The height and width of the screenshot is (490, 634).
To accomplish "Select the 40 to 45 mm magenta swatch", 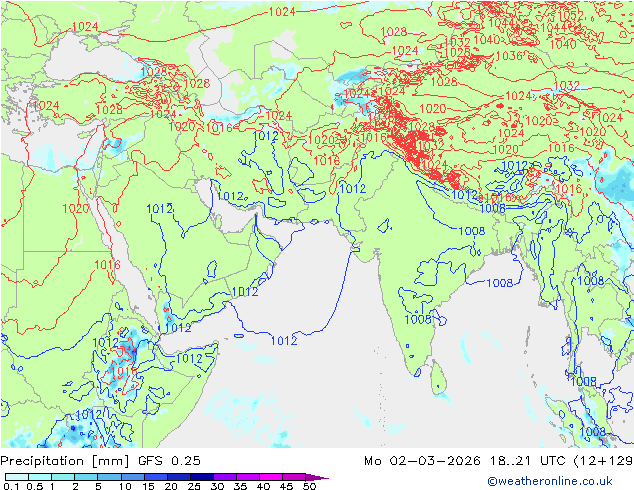I will click(271, 477).
